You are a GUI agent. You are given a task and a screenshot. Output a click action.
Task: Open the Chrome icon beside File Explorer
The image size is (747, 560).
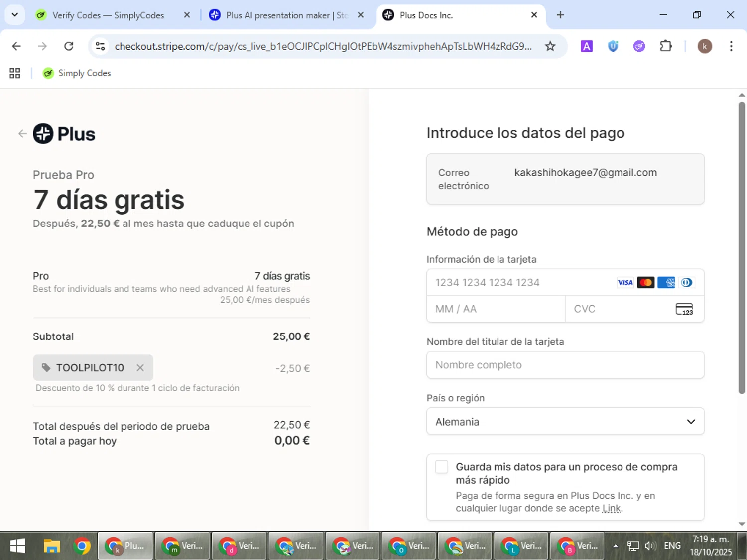(x=82, y=546)
